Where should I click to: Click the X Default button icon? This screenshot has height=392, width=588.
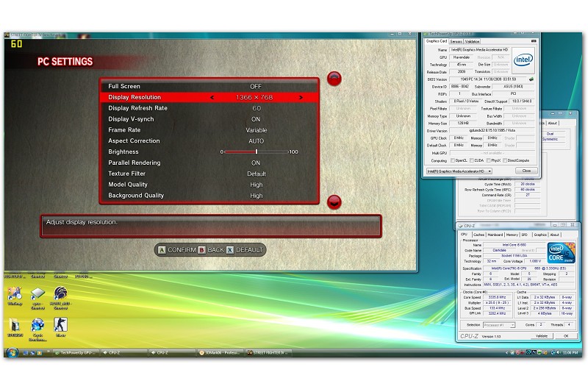click(x=230, y=250)
